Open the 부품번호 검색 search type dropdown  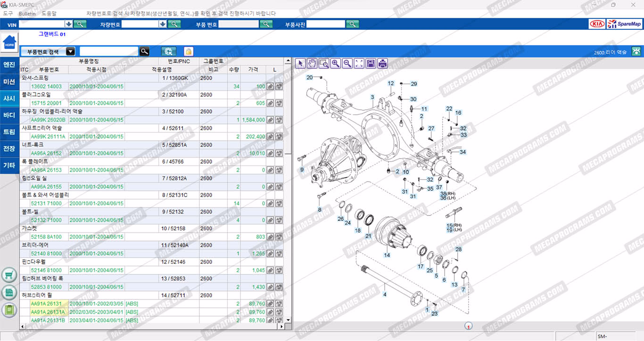point(70,51)
